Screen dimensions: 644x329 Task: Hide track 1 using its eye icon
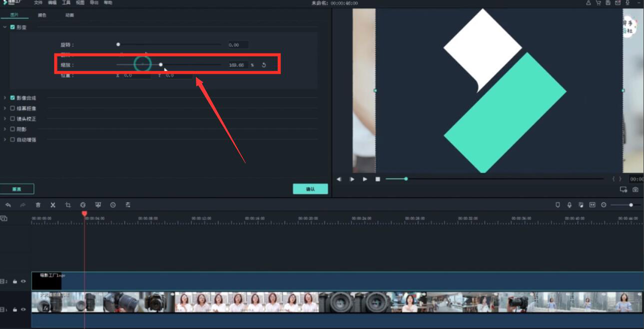click(x=23, y=310)
